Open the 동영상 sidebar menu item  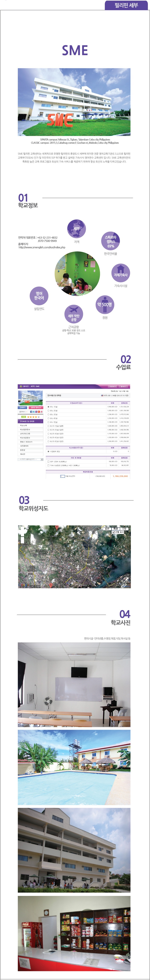click(31, 450)
